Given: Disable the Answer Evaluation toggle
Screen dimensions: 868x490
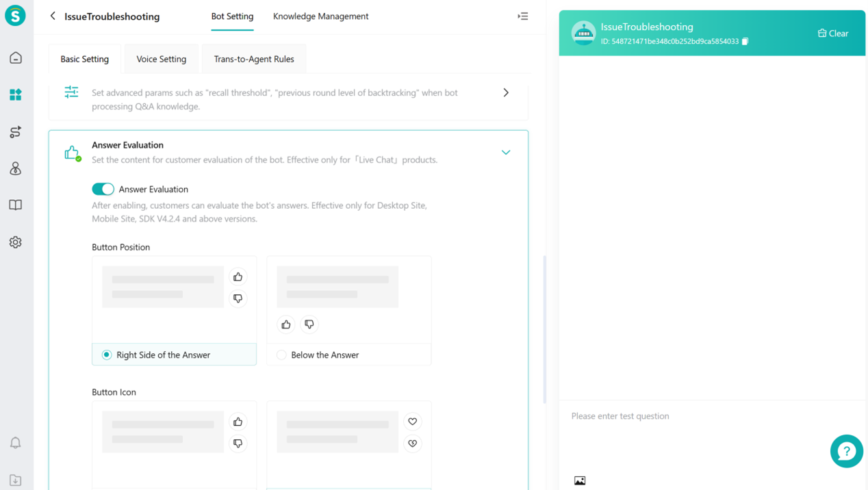Looking at the screenshot, I should click(x=103, y=189).
